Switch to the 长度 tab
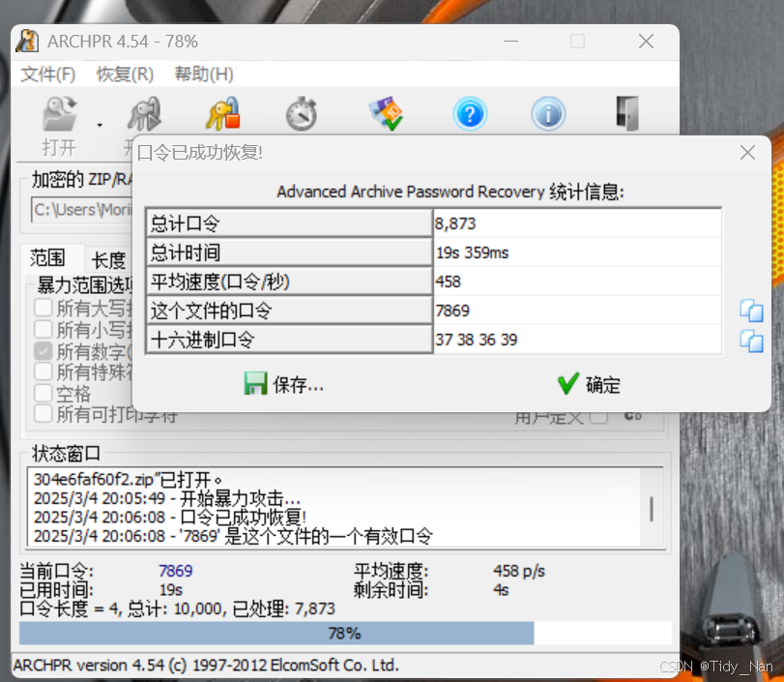784x682 pixels. click(108, 260)
